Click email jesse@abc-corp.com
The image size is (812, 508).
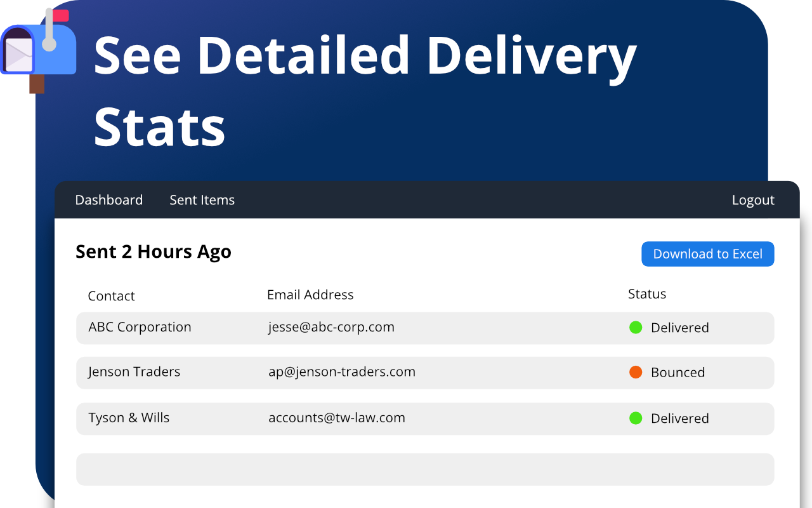(x=331, y=327)
